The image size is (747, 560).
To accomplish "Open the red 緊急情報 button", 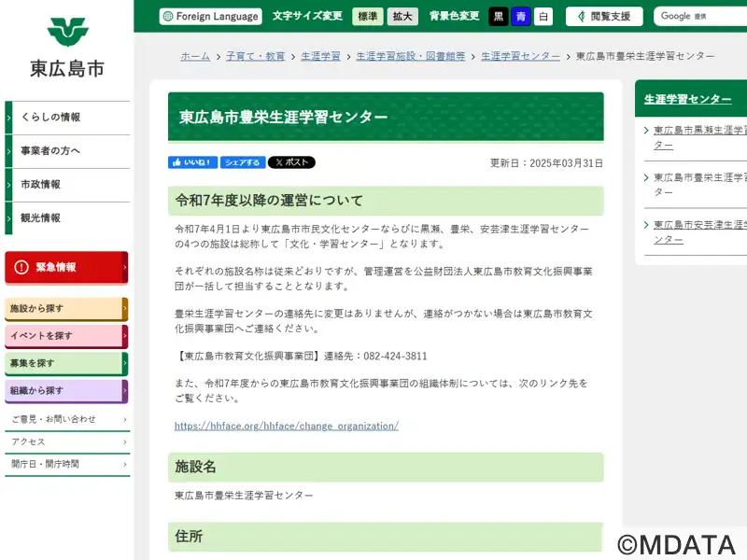I will (x=66, y=268).
